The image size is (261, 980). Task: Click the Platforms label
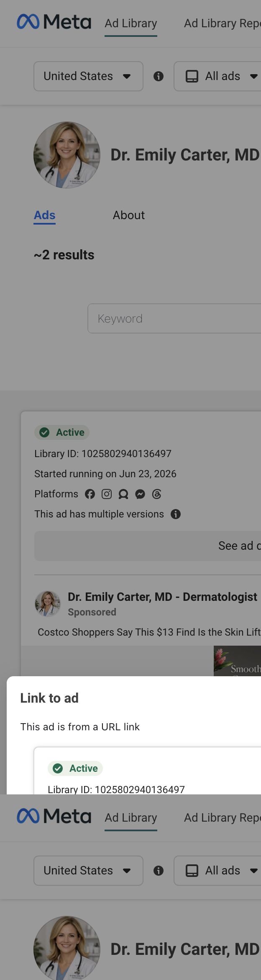[56, 494]
